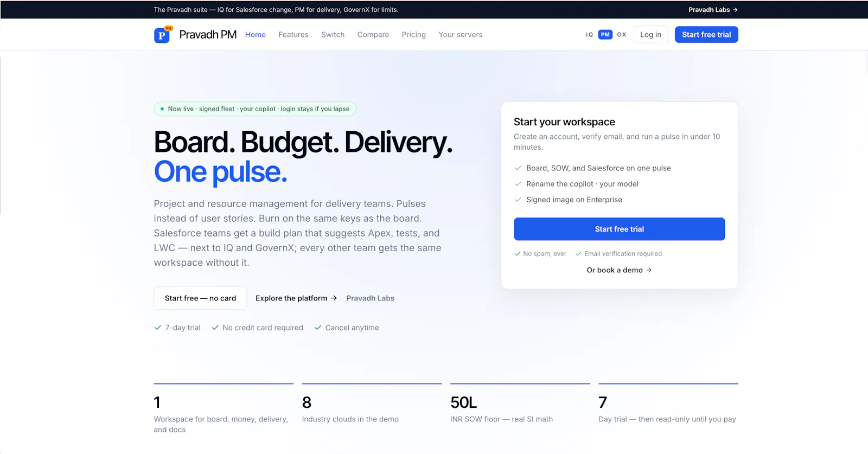This screenshot has width=868, height=454.
Task: Click the "No credit card required" text
Action: tap(263, 328)
